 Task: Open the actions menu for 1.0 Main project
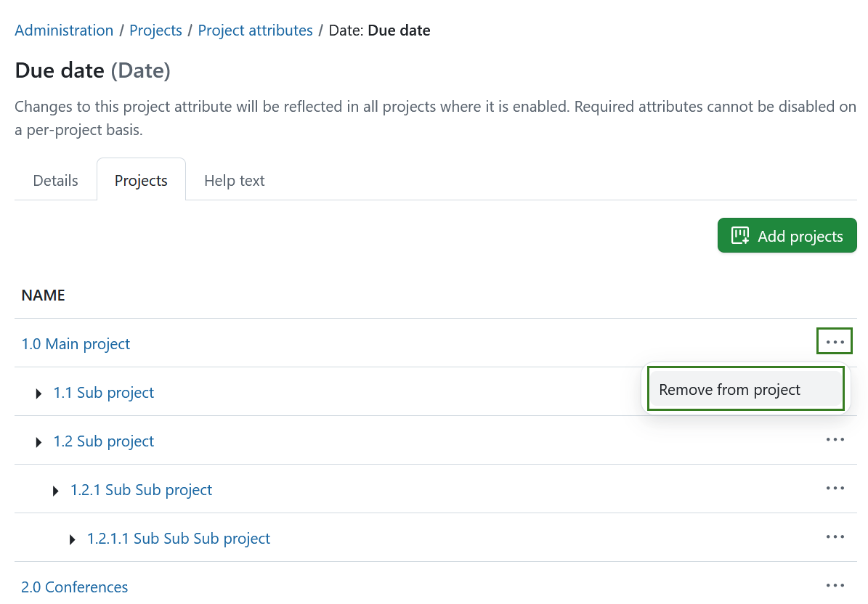tap(835, 340)
